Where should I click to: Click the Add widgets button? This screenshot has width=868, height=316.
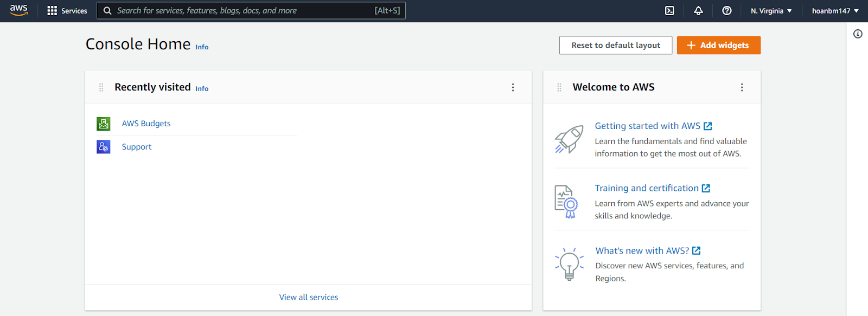pyautogui.click(x=719, y=46)
